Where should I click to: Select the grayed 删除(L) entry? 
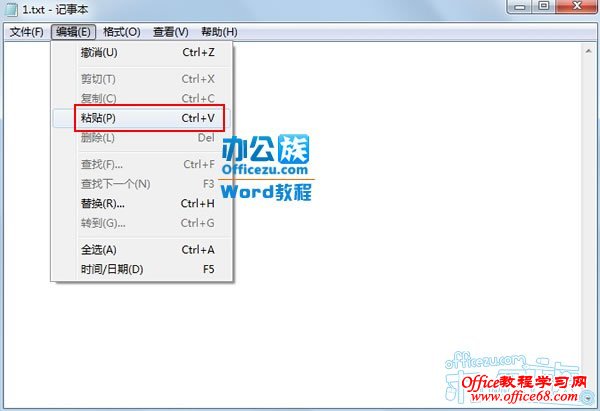click(142, 138)
